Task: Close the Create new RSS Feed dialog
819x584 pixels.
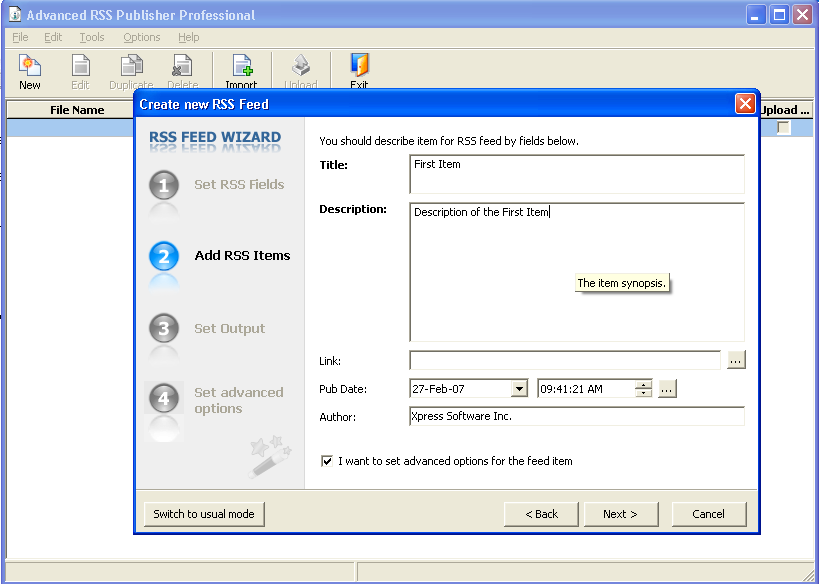Action: [x=745, y=103]
